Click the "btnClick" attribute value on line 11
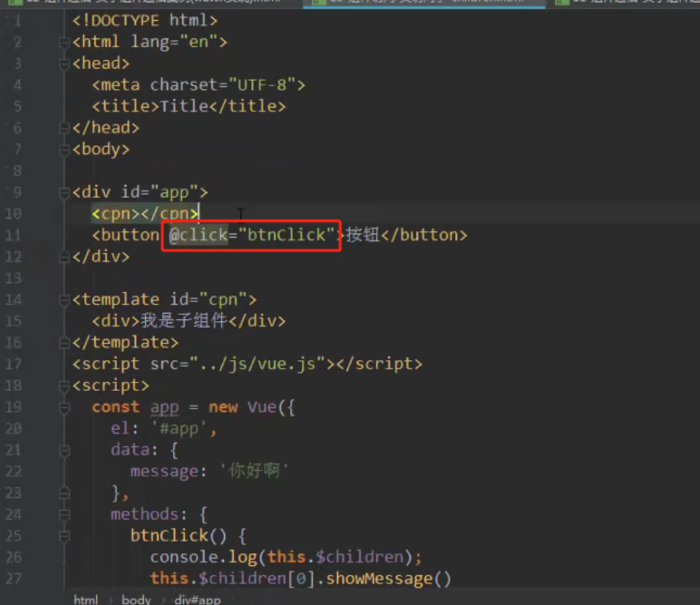Image resolution: width=700 pixels, height=605 pixels. tap(286, 235)
